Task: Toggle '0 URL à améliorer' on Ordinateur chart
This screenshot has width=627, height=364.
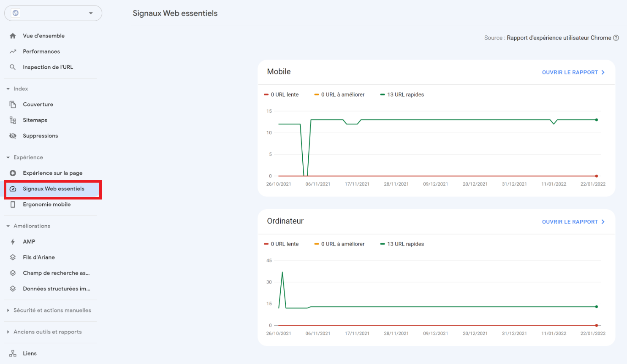Action: 339,243
